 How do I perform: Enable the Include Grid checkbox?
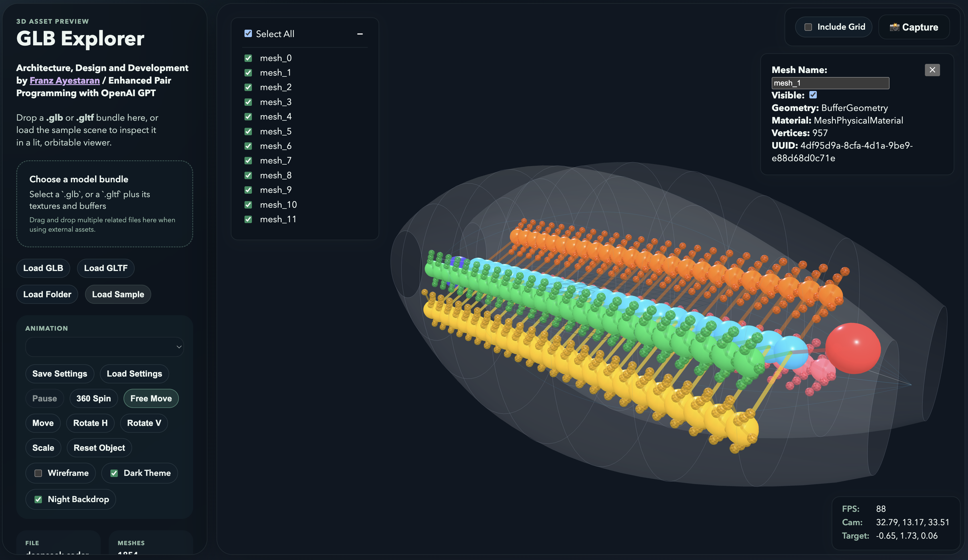808,27
